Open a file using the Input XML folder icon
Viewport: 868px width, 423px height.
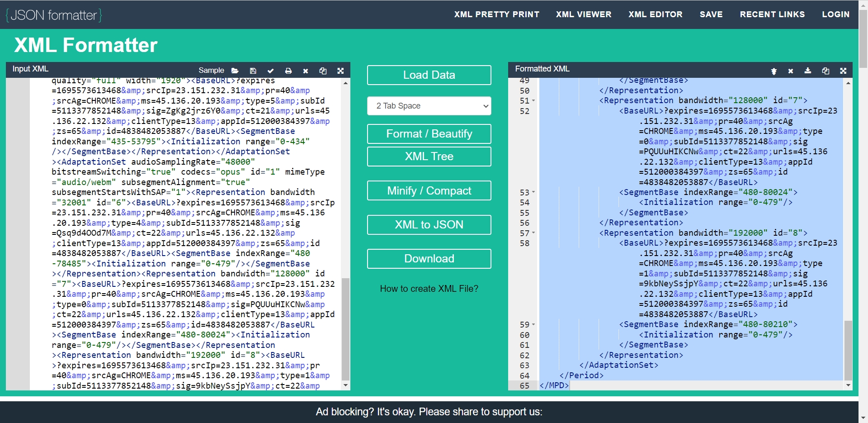(235, 71)
